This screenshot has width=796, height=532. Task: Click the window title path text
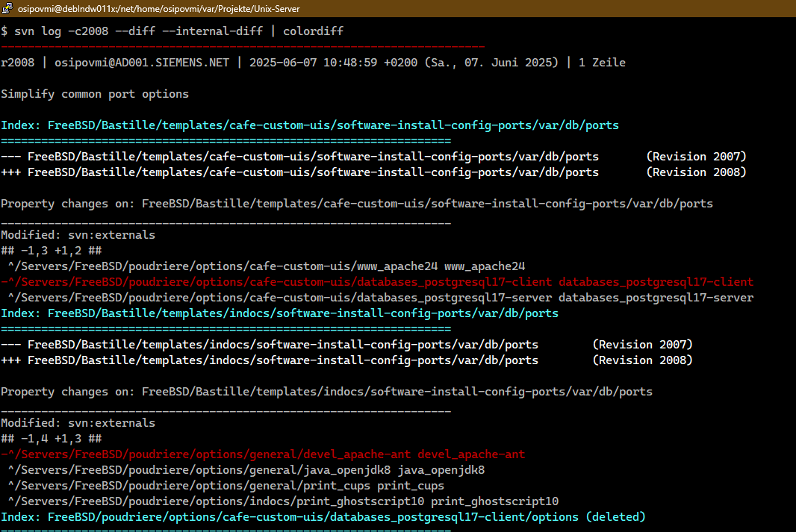tap(158, 9)
